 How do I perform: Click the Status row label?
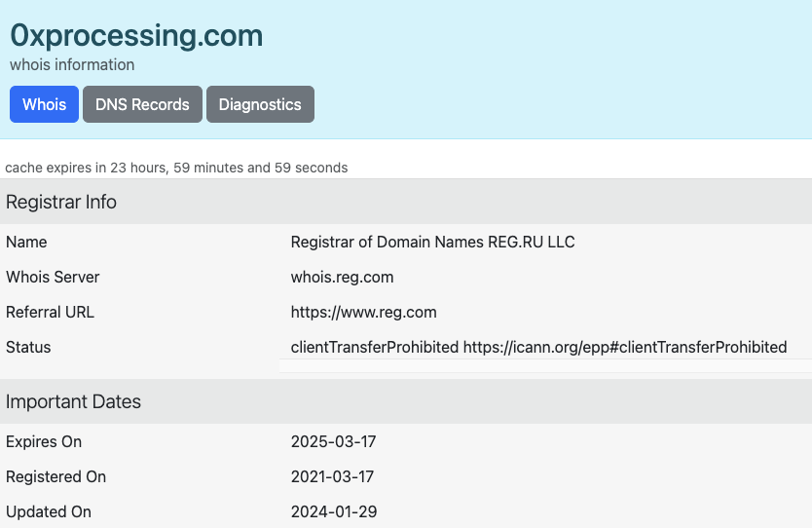click(28, 347)
